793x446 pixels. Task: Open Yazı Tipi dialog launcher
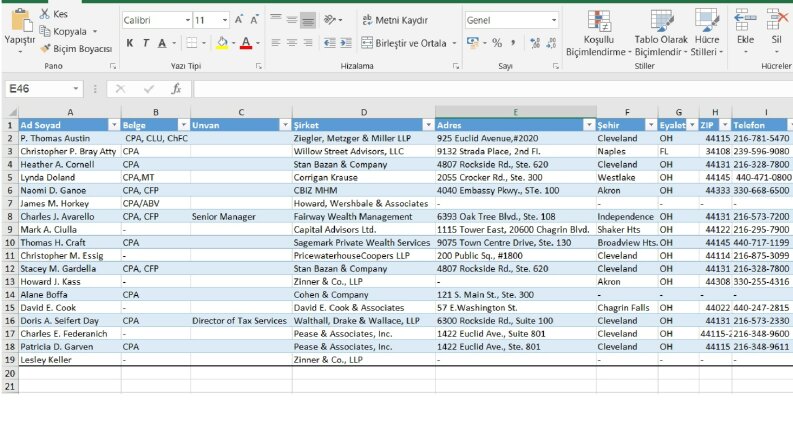tap(258, 66)
